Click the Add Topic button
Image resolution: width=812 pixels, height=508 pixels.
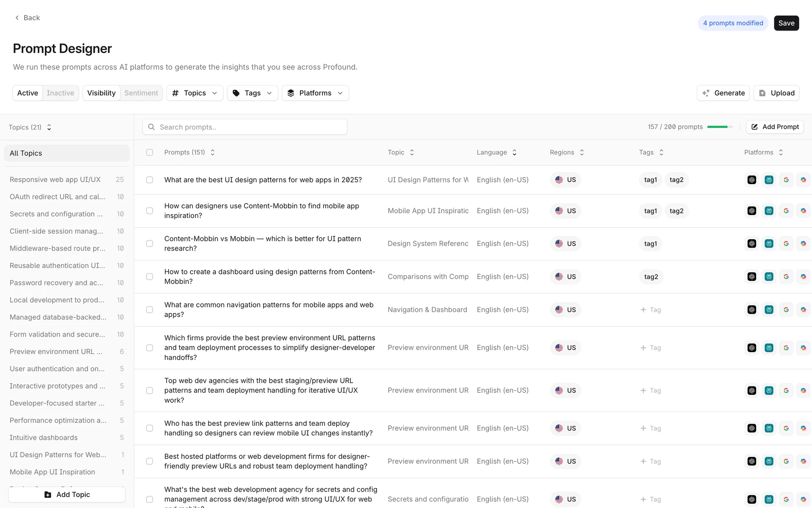pos(67,494)
